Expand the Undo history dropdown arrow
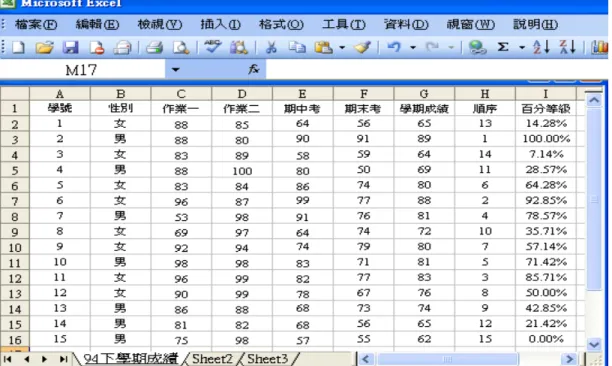The height and width of the screenshot is (366, 612). [413, 48]
